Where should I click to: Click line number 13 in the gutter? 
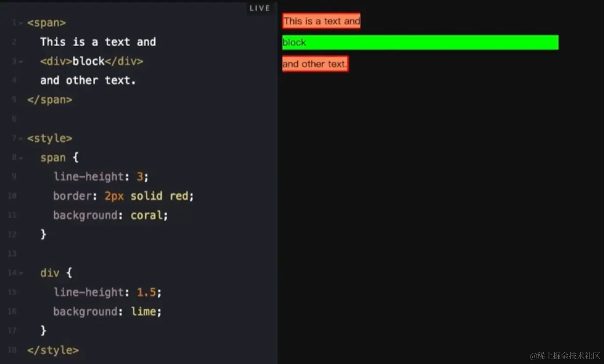pos(12,254)
